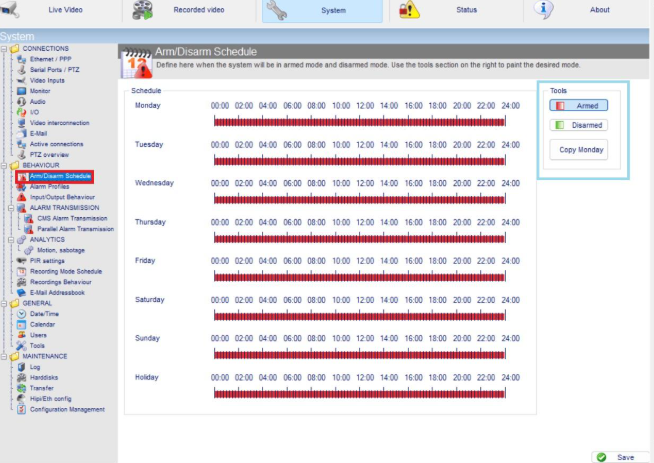
Task: Click the About info bubble icon
Action: coord(543,9)
